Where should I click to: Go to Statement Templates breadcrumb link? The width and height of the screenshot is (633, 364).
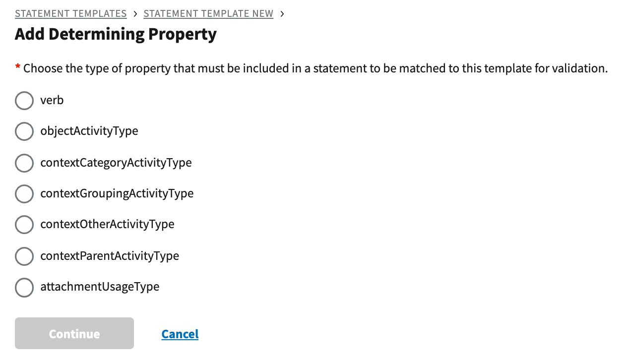(71, 14)
